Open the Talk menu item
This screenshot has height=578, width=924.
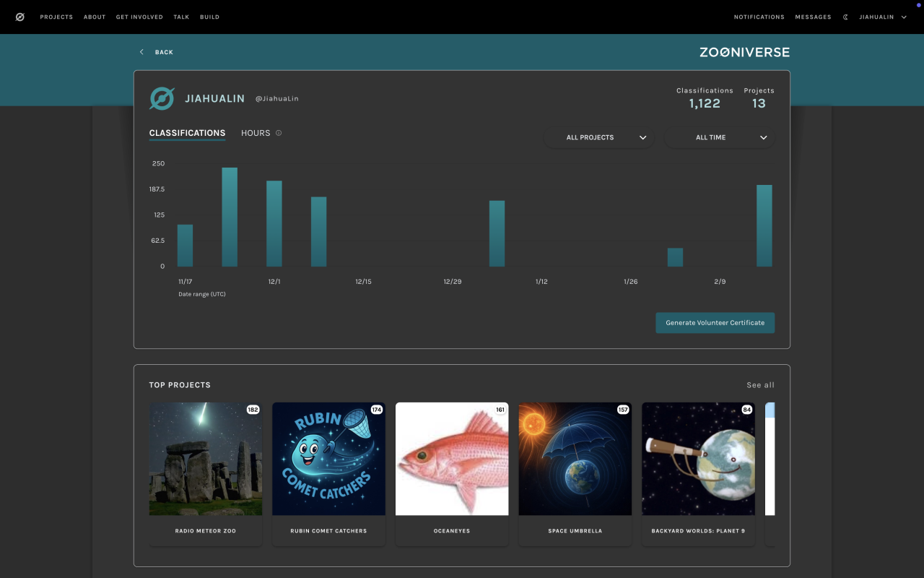181,17
